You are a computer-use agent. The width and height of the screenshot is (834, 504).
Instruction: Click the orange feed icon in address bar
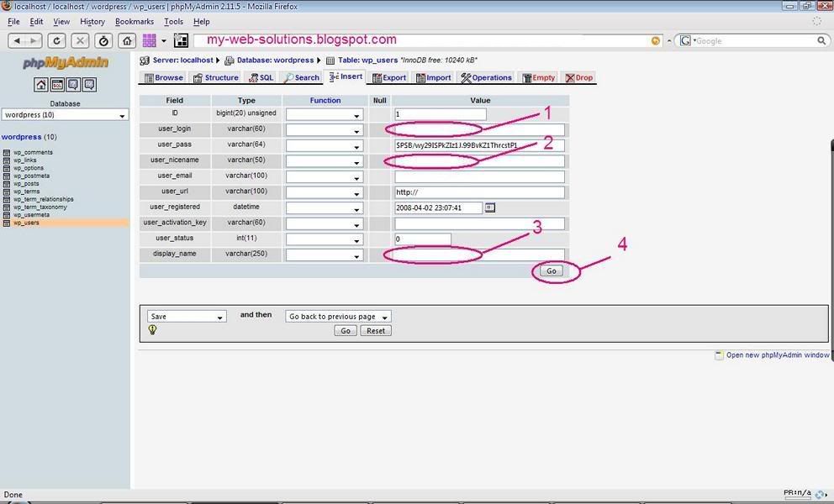coord(656,41)
